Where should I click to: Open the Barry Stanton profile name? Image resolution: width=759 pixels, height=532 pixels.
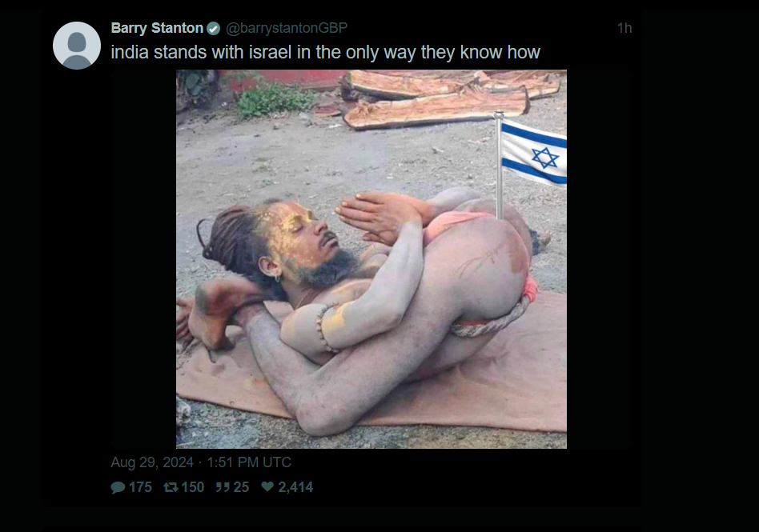tap(157, 28)
